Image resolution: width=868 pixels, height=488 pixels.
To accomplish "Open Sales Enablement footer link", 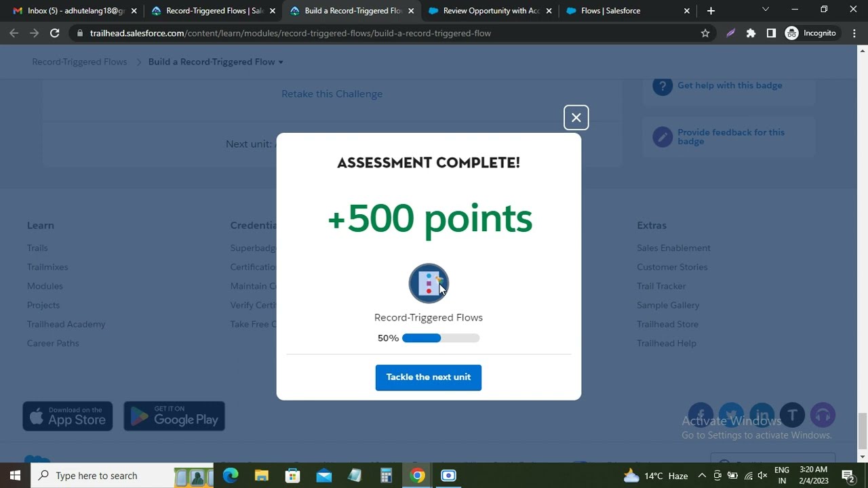I will click(673, 248).
